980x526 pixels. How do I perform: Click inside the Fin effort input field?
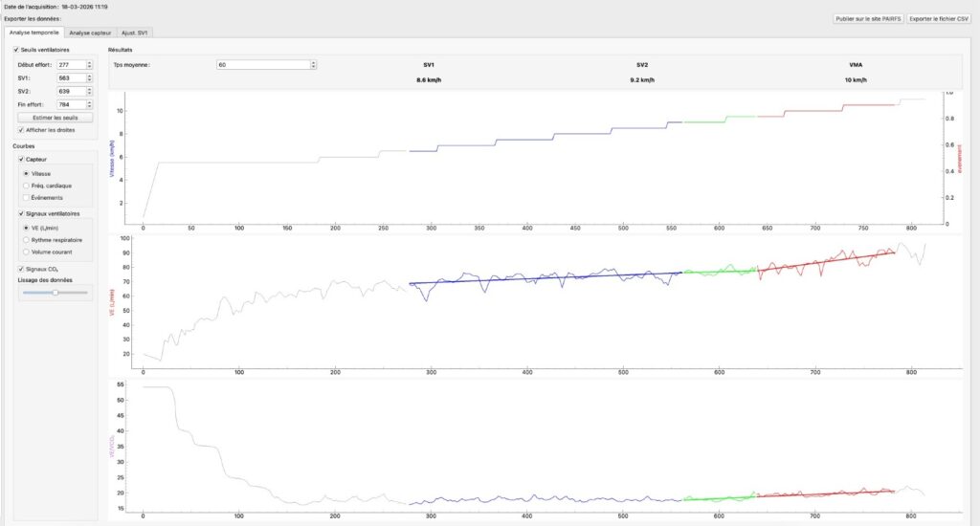(71, 104)
